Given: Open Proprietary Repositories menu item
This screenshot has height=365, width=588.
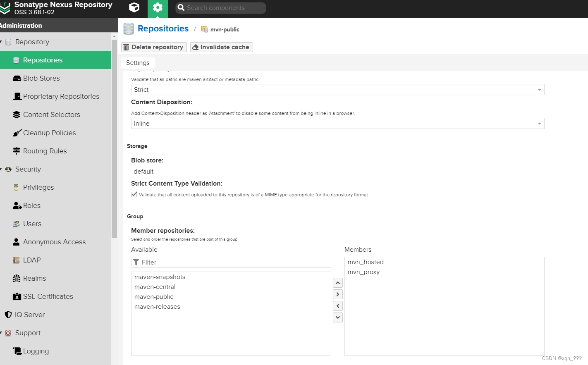Looking at the screenshot, I should point(55,96).
